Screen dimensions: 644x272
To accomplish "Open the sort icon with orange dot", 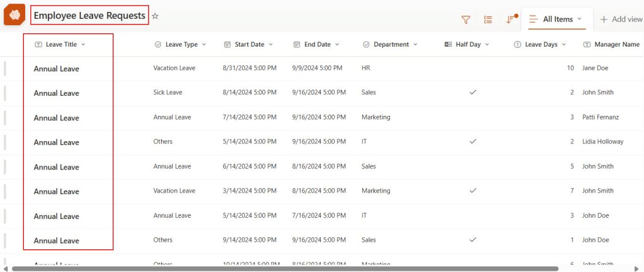I will (x=511, y=19).
